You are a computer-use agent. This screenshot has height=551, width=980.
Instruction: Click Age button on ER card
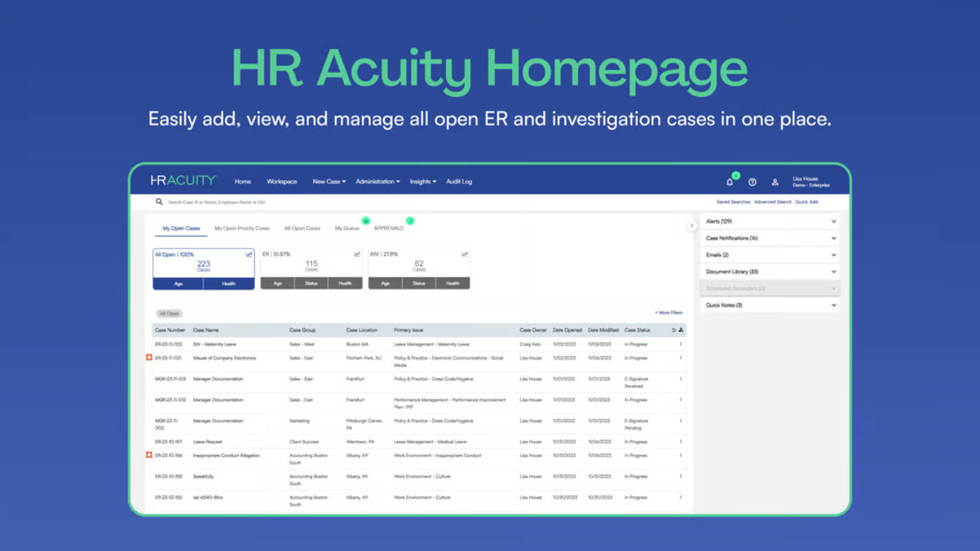point(278,283)
